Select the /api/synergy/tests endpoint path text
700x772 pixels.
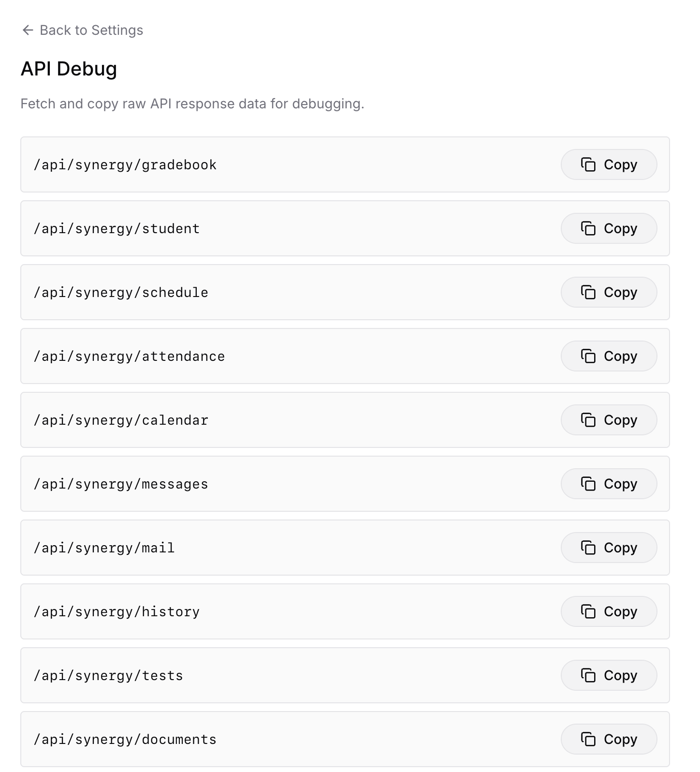108,675
